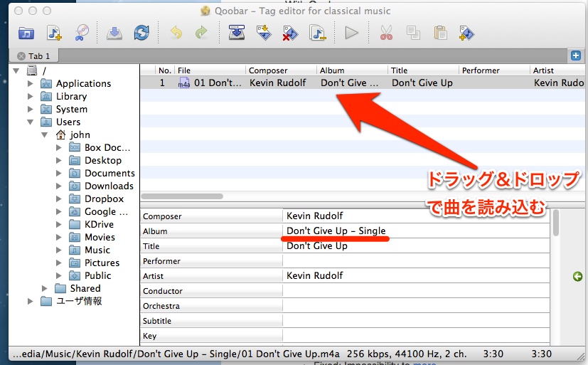Click the tag editor vertical scrollbar
This screenshot has height=365, width=588.
[556, 223]
